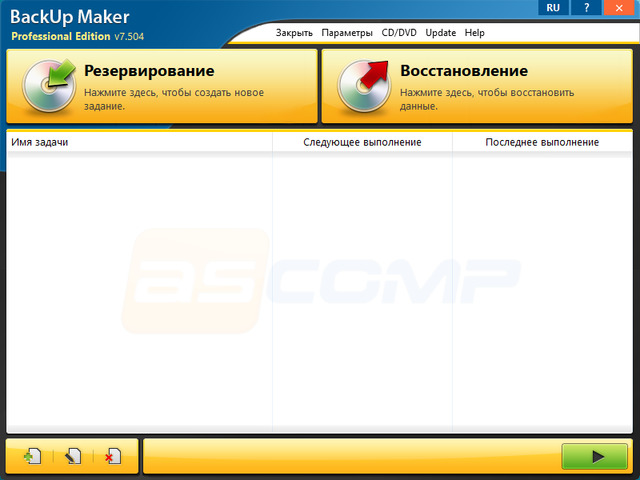
Task: Open the question mark help button
Action: [586, 8]
